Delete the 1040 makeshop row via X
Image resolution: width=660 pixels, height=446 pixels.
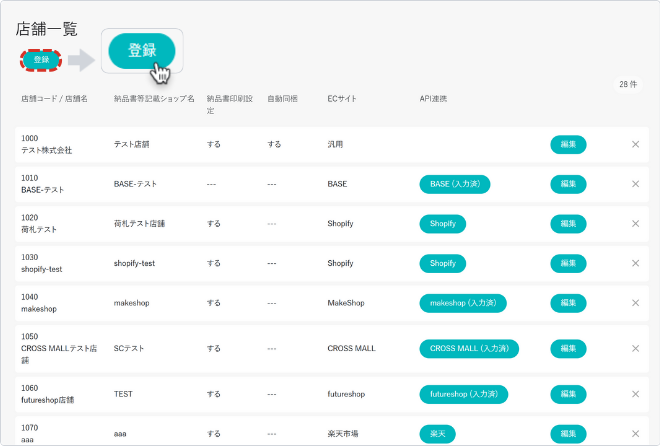pyautogui.click(x=635, y=303)
